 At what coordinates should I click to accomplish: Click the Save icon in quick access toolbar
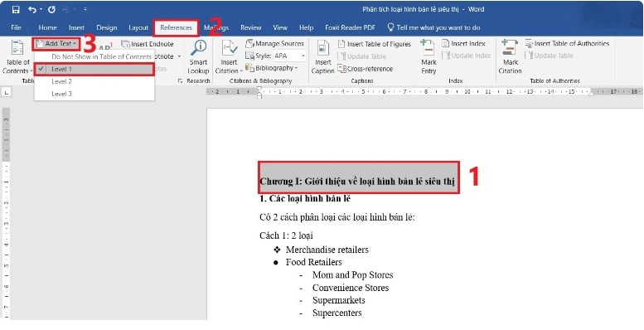[x=16, y=9]
